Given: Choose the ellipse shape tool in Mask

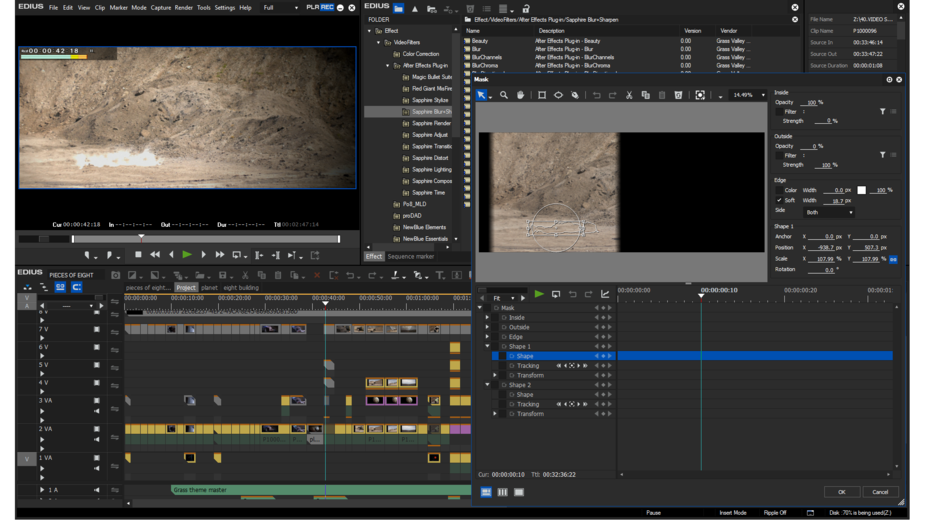Looking at the screenshot, I should tap(558, 95).
